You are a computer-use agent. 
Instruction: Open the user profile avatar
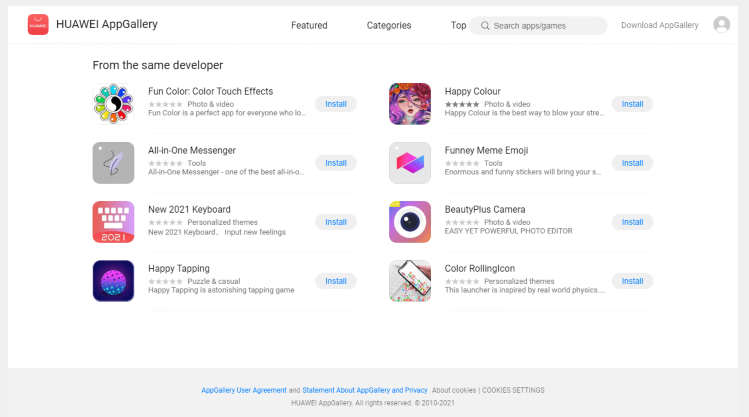(x=721, y=24)
